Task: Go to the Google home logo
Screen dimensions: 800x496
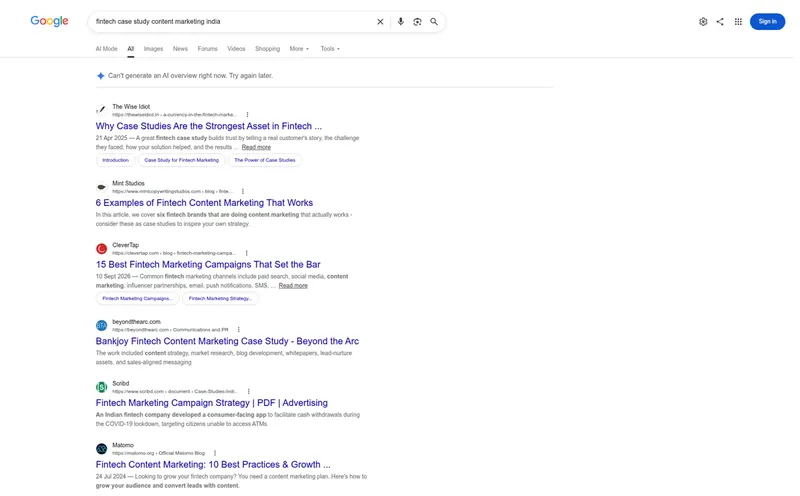Action: pyautogui.click(x=49, y=21)
